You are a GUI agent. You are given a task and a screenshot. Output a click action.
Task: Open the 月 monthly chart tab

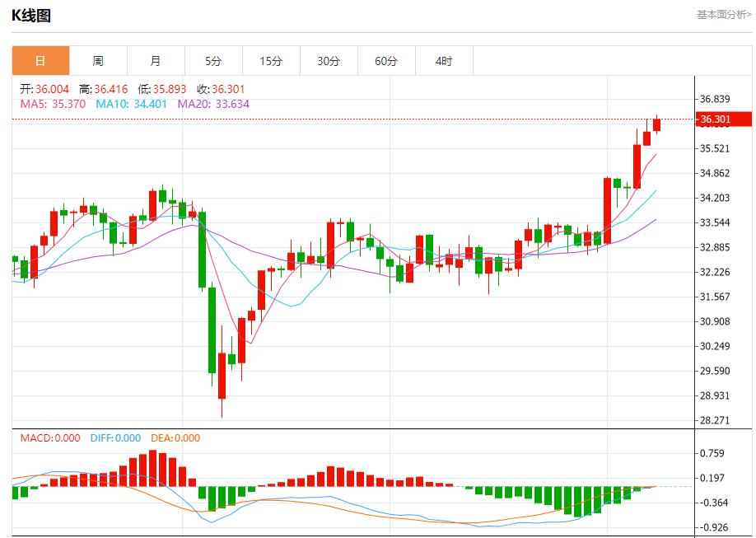pos(156,61)
